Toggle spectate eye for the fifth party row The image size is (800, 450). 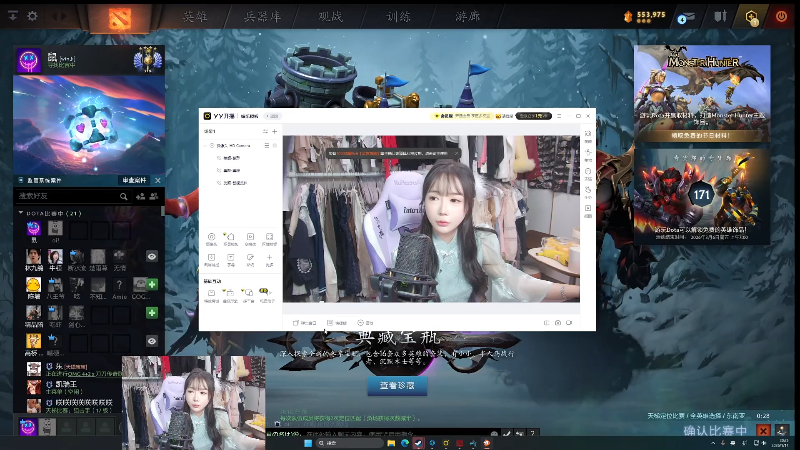point(152,341)
